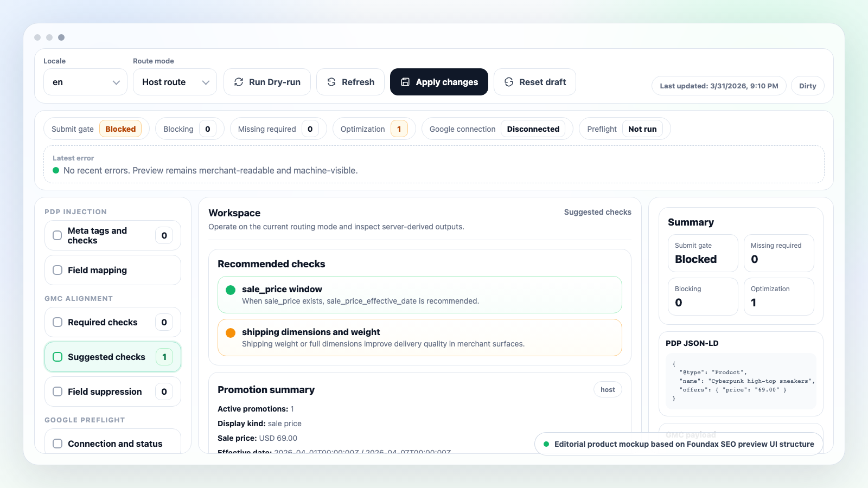Enable the Required checks checkbox
Image resolution: width=868 pixels, height=488 pixels.
(x=58, y=322)
